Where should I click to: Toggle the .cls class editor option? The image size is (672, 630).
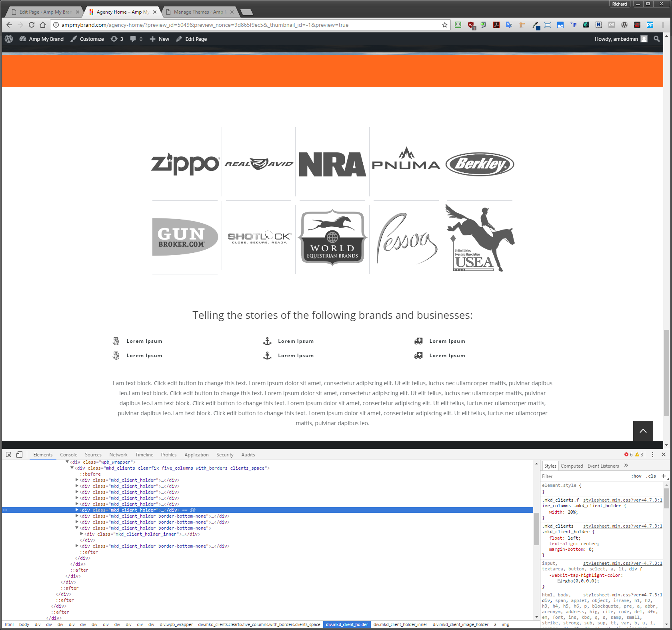pyautogui.click(x=651, y=476)
